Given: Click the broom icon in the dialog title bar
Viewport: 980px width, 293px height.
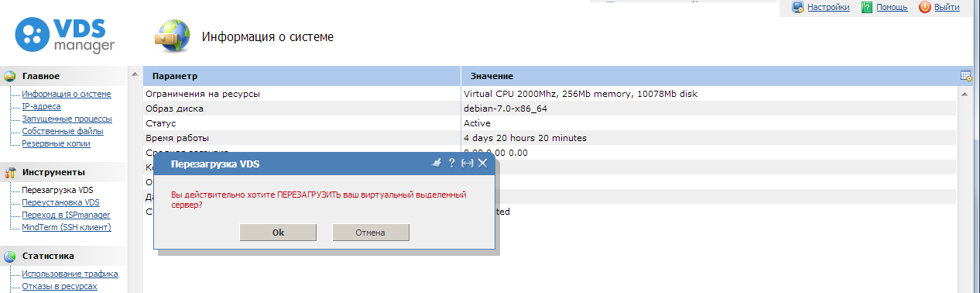Looking at the screenshot, I should (437, 164).
